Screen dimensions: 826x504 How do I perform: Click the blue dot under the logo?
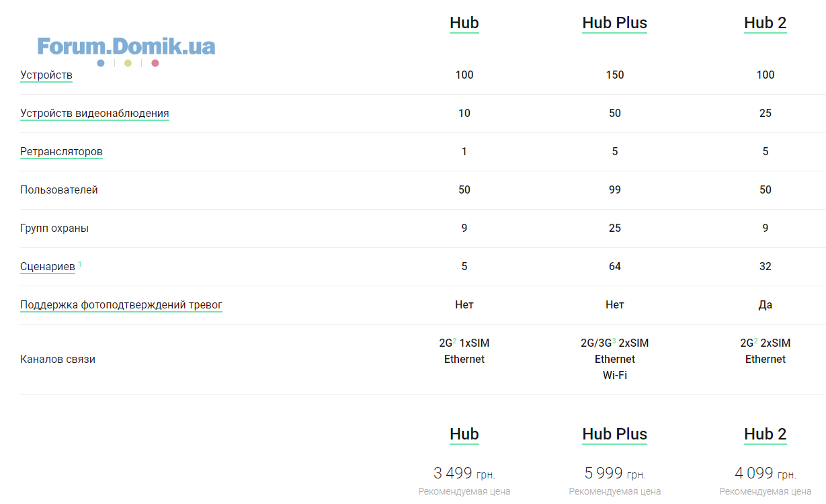click(101, 63)
